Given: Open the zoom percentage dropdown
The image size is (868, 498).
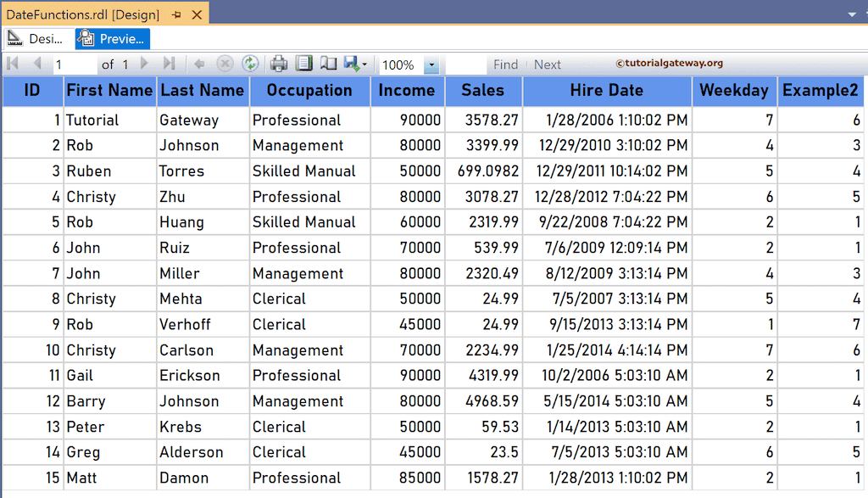Looking at the screenshot, I should pyautogui.click(x=431, y=64).
